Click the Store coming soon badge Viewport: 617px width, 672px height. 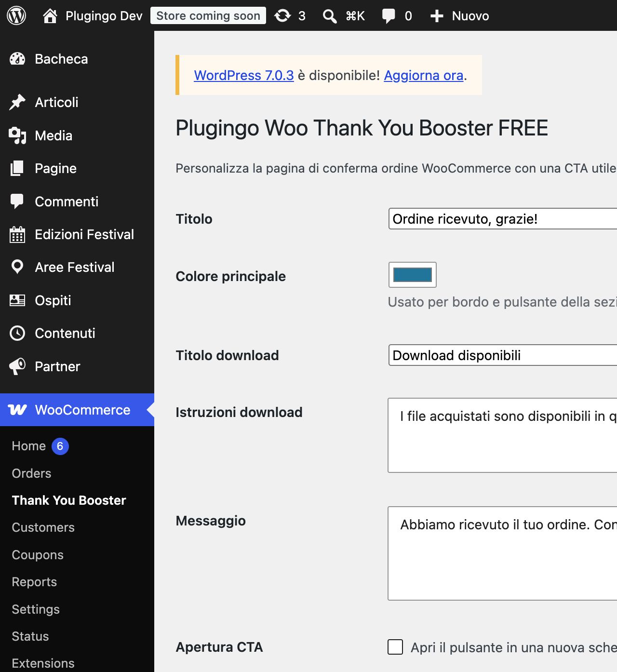point(208,15)
